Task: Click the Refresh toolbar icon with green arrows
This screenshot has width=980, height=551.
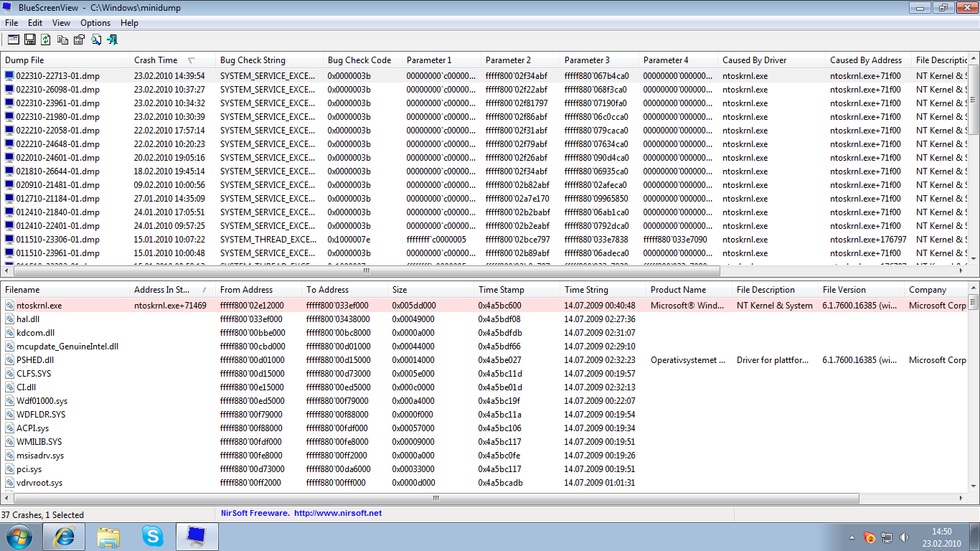Action: (x=47, y=39)
